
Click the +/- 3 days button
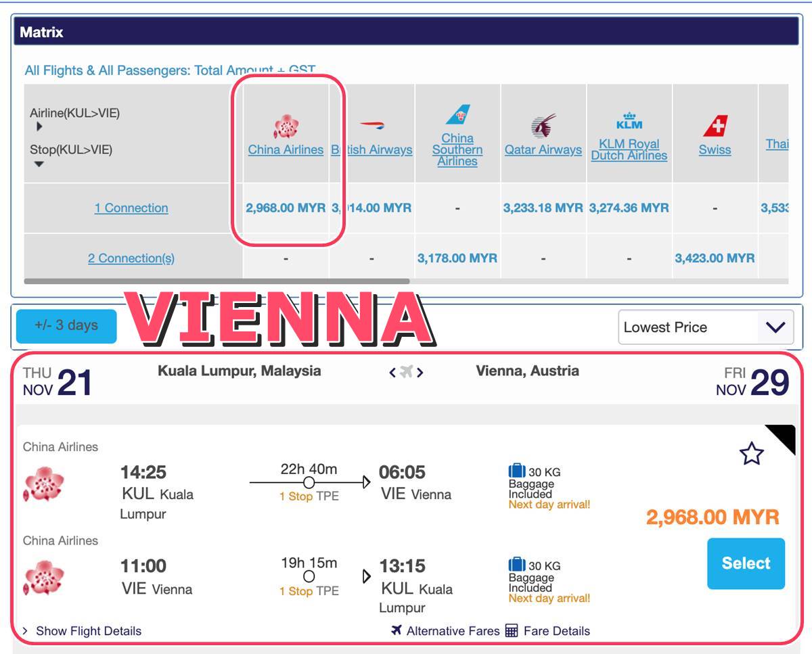click(66, 325)
